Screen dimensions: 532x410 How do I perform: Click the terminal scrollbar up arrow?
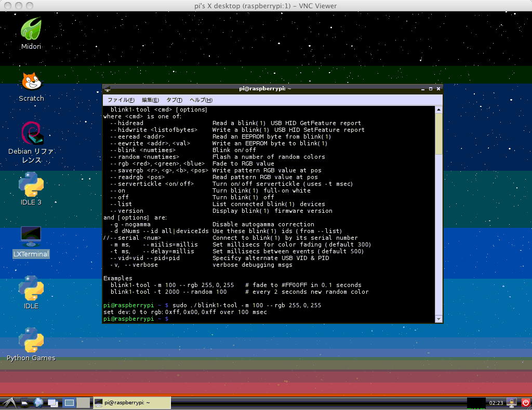pos(438,110)
